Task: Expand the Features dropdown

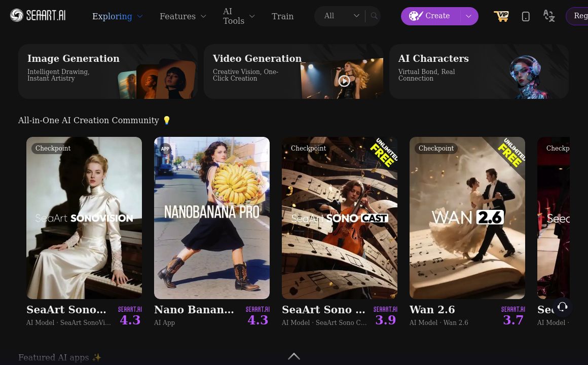Action: pos(183,16)
